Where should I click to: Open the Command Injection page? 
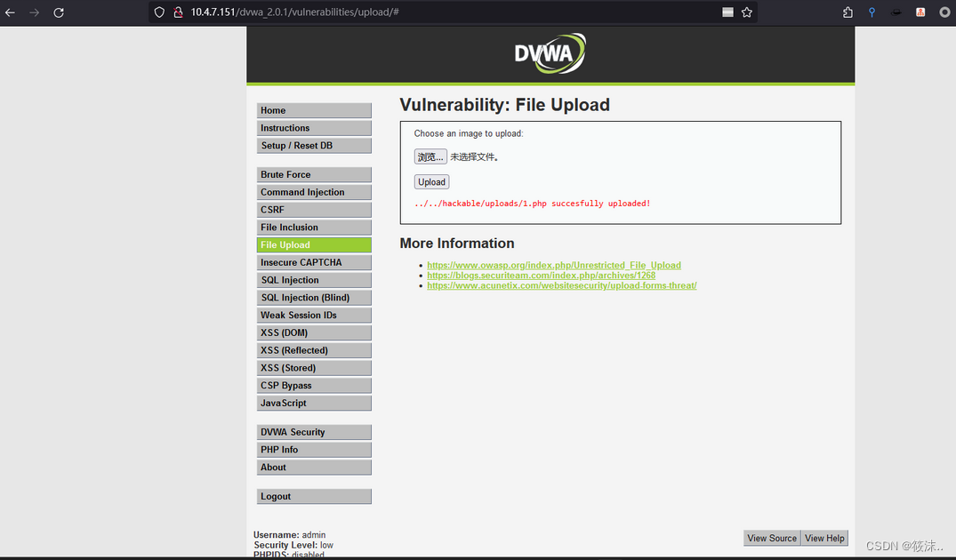[x=314, y=192]
